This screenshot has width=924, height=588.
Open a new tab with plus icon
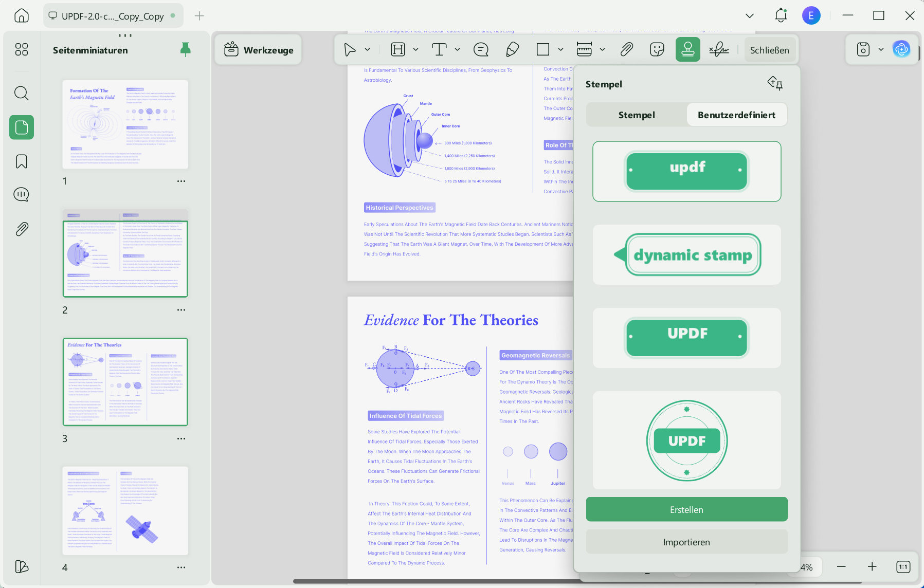click(200, 16)
